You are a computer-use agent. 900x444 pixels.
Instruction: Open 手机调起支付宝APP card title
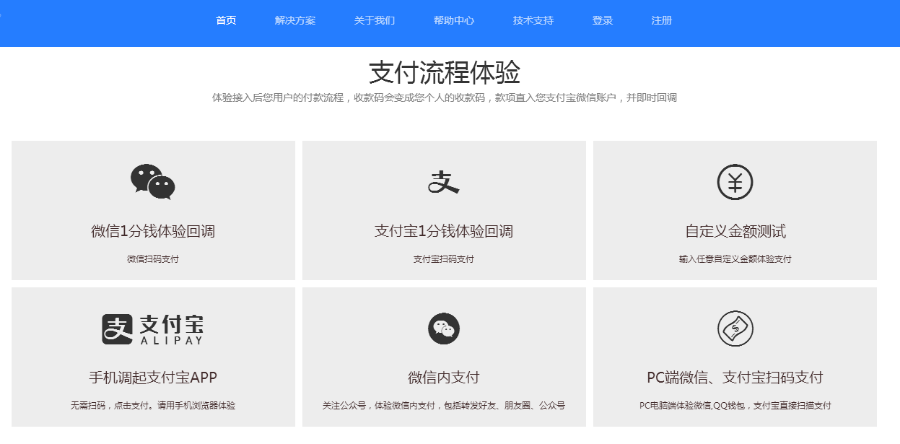pos(153,377)
